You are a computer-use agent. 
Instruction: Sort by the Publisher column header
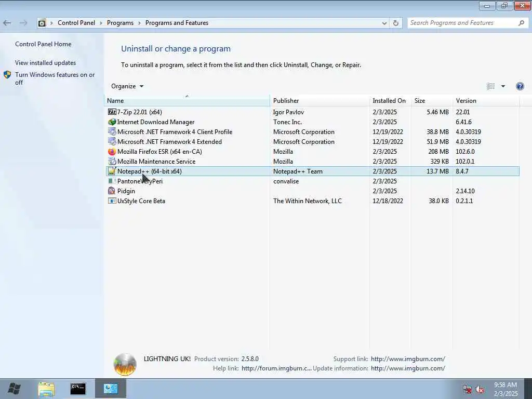(320, 101)
